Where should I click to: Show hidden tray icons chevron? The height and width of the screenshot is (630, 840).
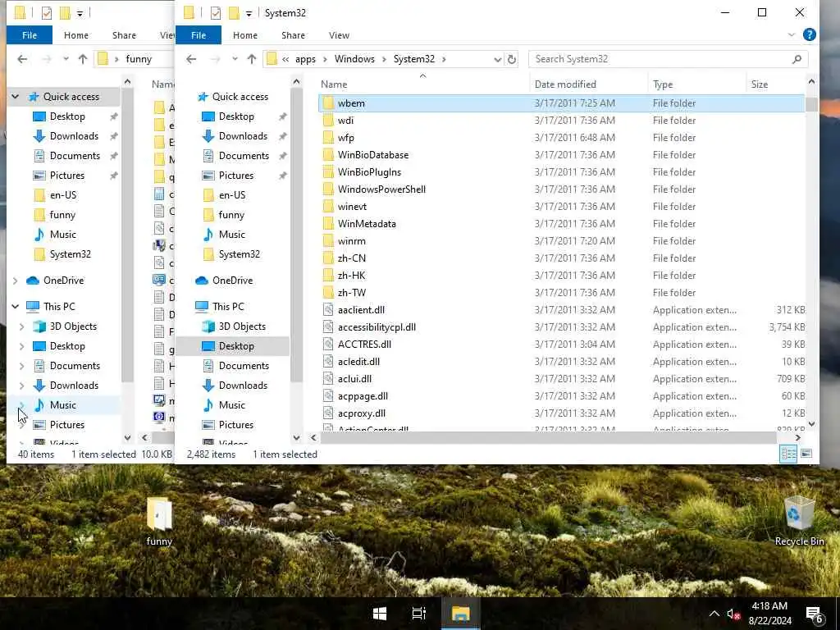point(714,614)
